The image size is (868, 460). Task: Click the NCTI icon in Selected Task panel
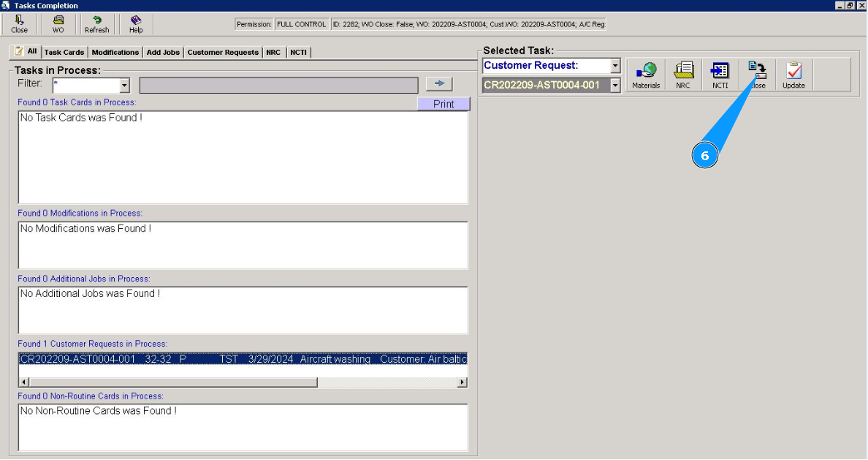[x=720, y=75]
